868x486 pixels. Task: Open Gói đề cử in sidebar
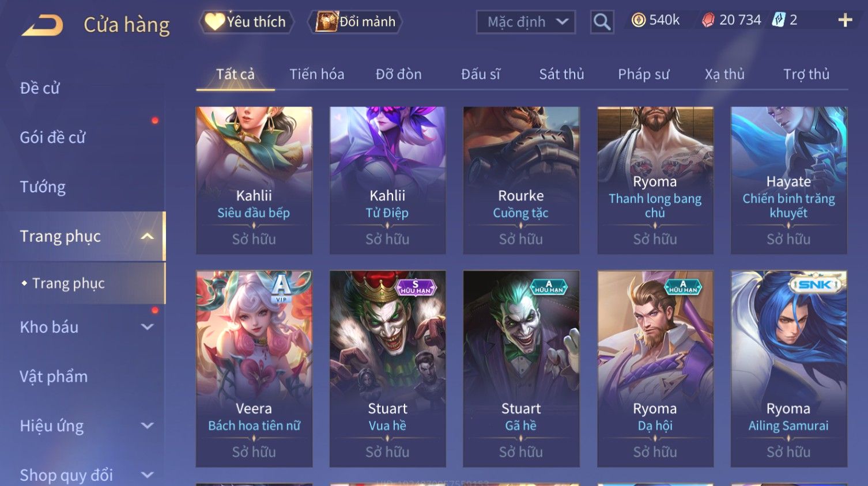coord(52,138)
